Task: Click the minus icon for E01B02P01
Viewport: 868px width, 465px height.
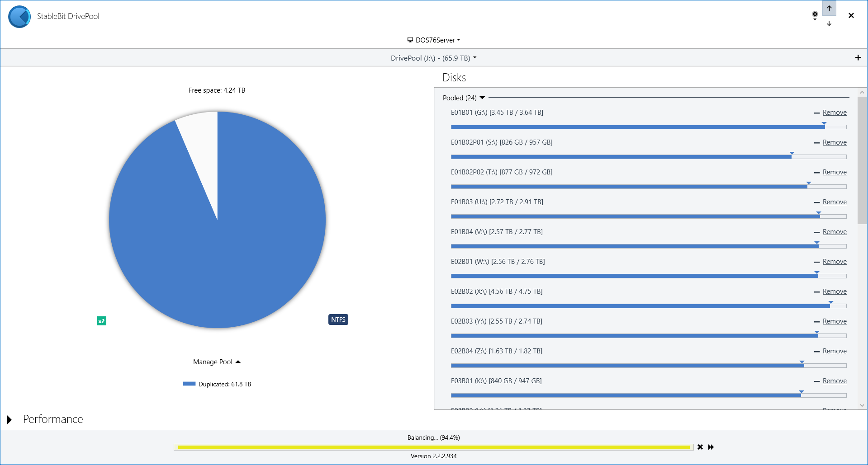Action: (817, 143)
